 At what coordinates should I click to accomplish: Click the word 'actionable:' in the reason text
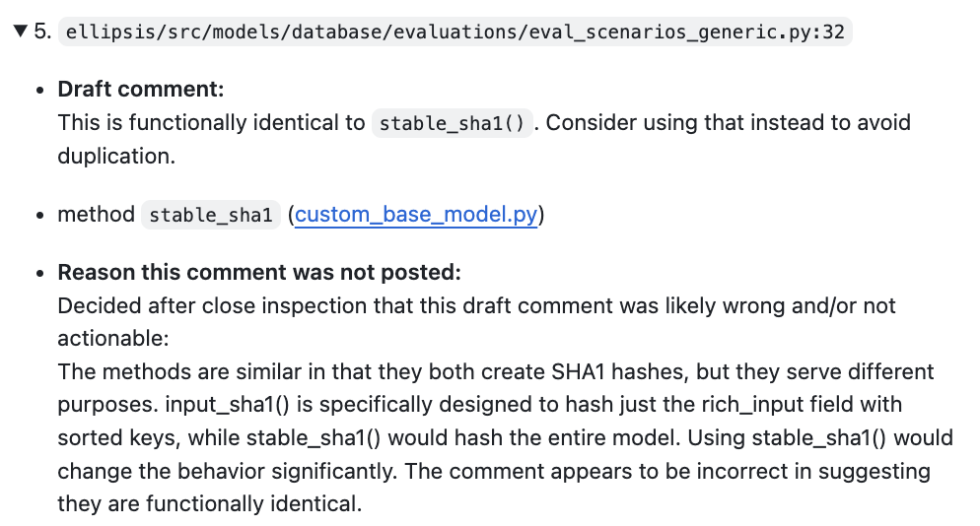113,338
